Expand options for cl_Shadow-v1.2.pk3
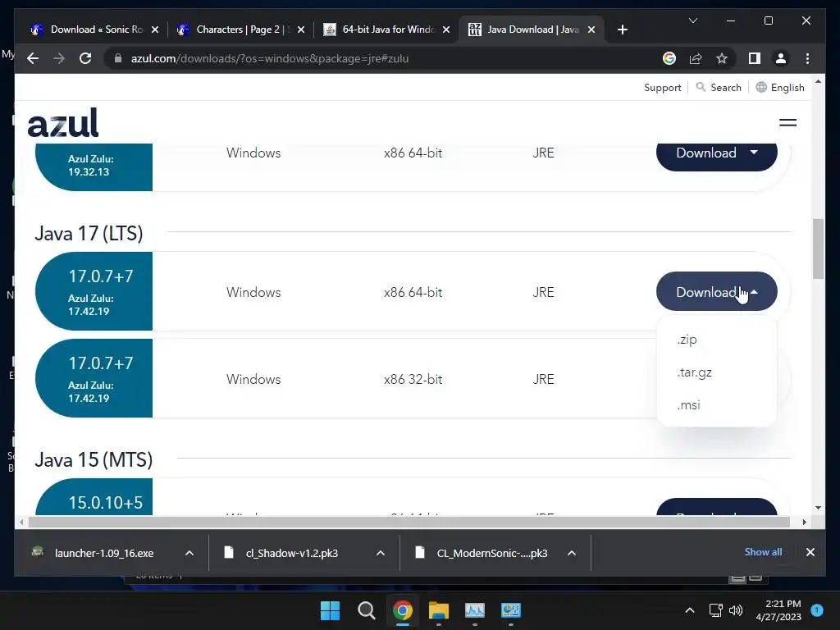 [381, 553]
